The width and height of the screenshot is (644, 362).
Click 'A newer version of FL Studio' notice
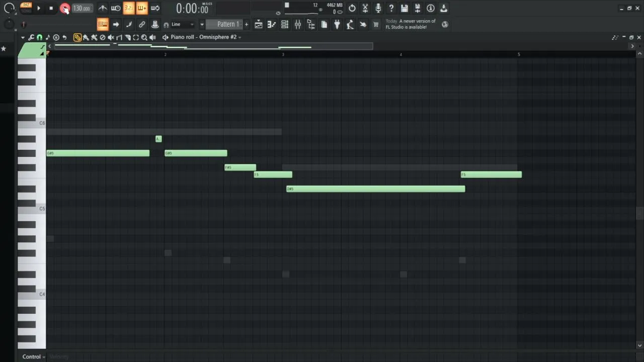point(411,24)
